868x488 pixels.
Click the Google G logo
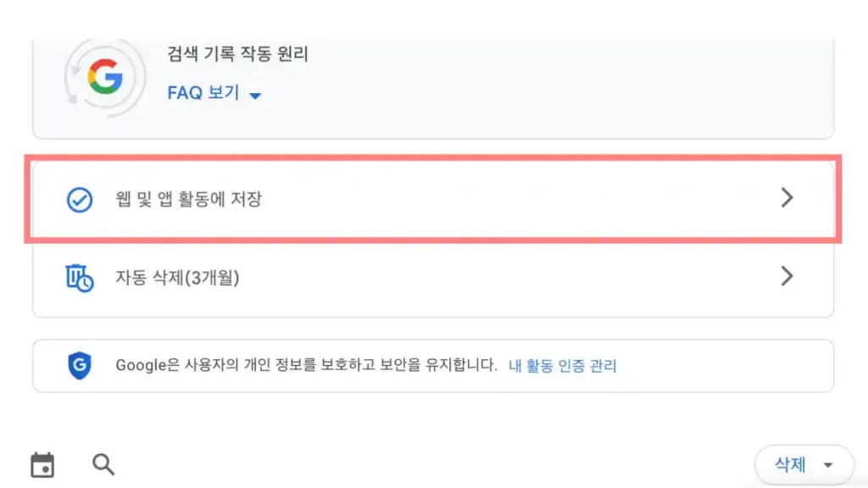click(x=104, y=76)
